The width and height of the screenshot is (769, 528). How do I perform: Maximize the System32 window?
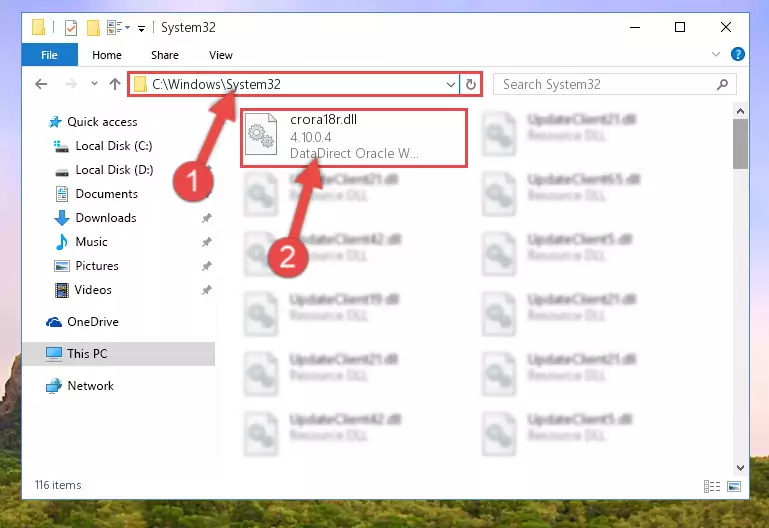coord(680,27)
